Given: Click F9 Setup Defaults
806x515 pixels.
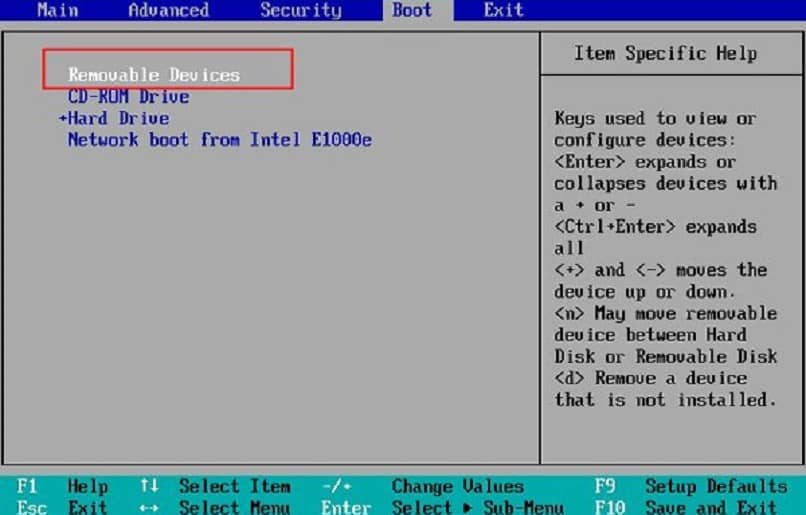Looking at the screenshot, I should pyautogui.click(x=691, y=486).
